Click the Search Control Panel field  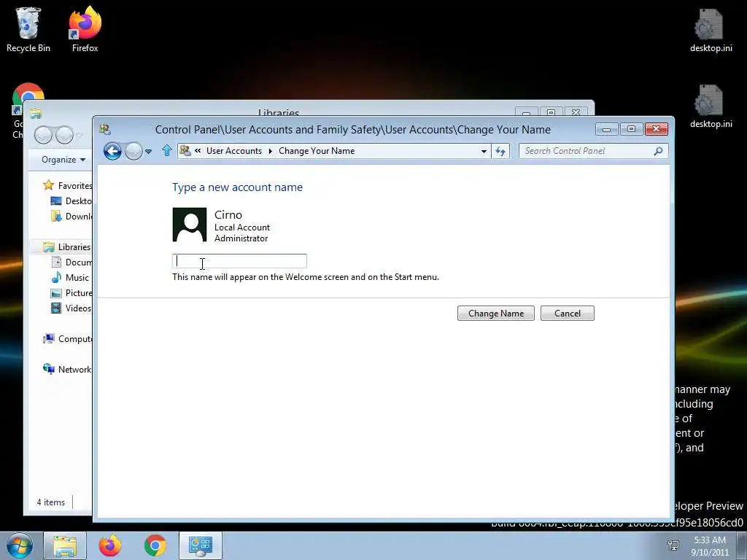(593, 151)
